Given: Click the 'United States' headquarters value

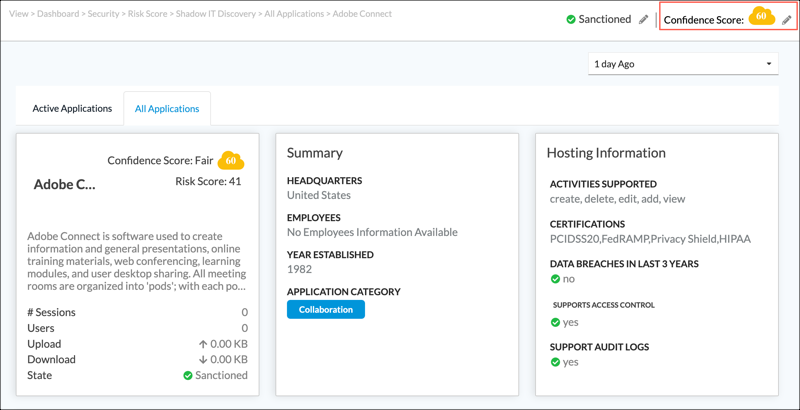Looking at the screenshot, I should click(x=319, y=195).
